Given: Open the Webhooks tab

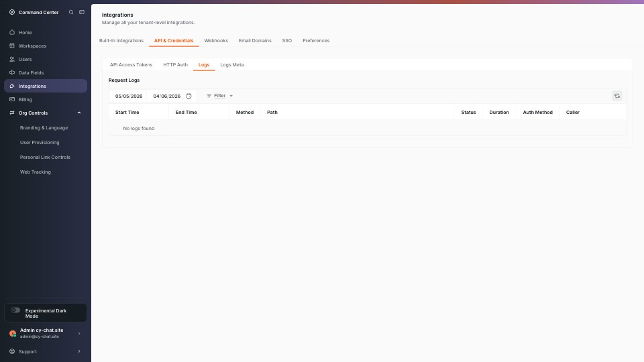Looking at the screenshot, I should (x=216, y=41).
